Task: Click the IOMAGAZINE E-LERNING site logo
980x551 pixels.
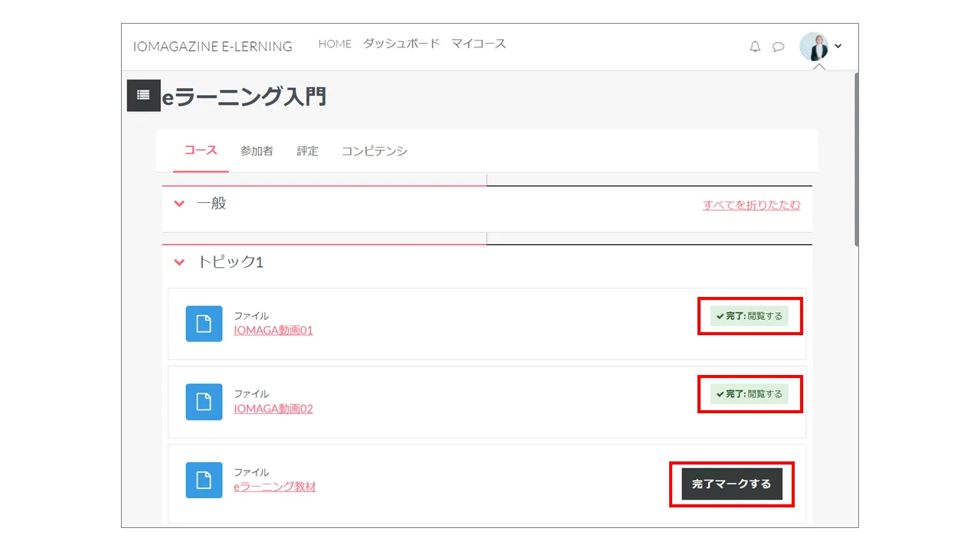Action: point(212,47)
